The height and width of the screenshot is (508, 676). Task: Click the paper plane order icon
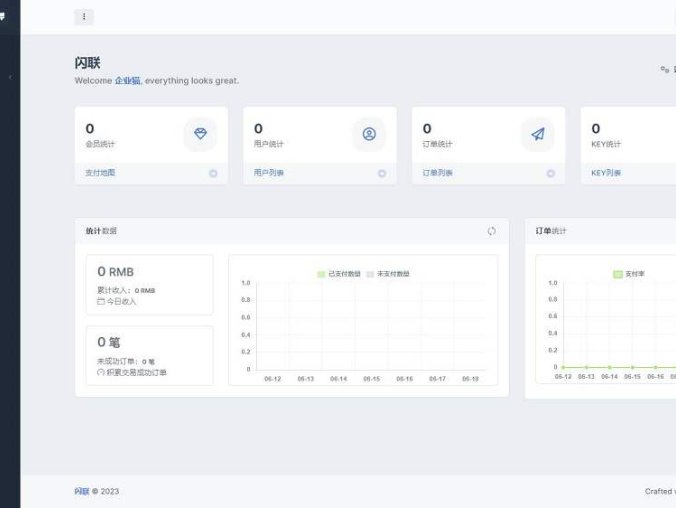coord(538,134)
